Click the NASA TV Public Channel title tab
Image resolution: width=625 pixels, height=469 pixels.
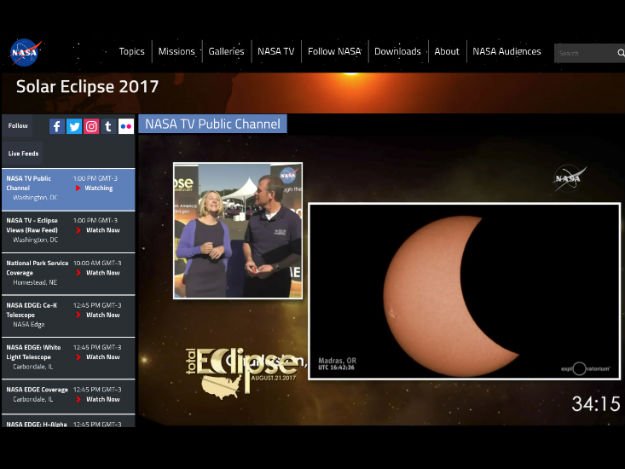(x=212, y=124)
